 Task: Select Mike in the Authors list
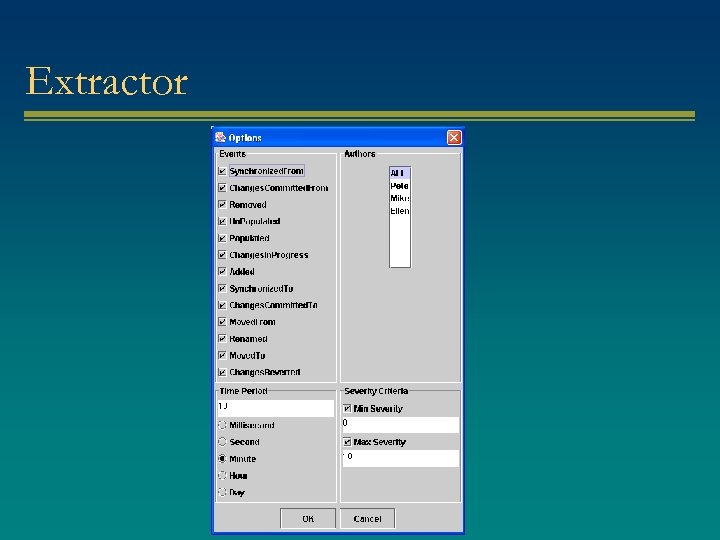400,198
